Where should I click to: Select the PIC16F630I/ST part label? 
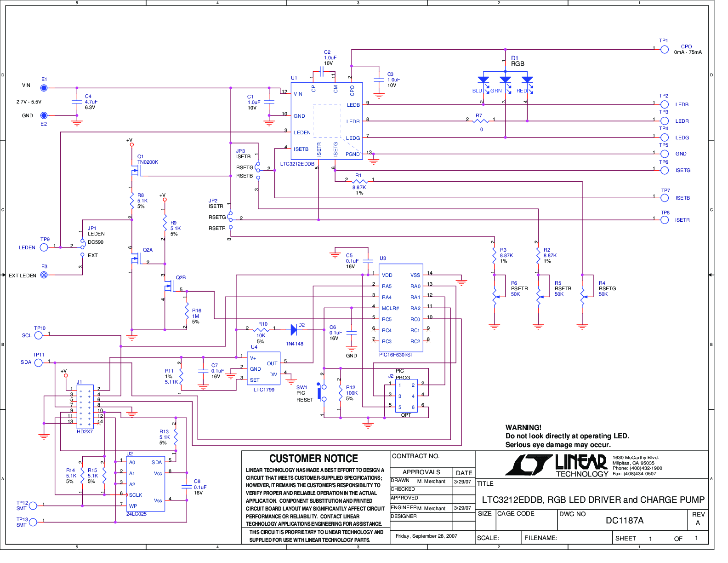pyautogui.click(x=396, y=355)
